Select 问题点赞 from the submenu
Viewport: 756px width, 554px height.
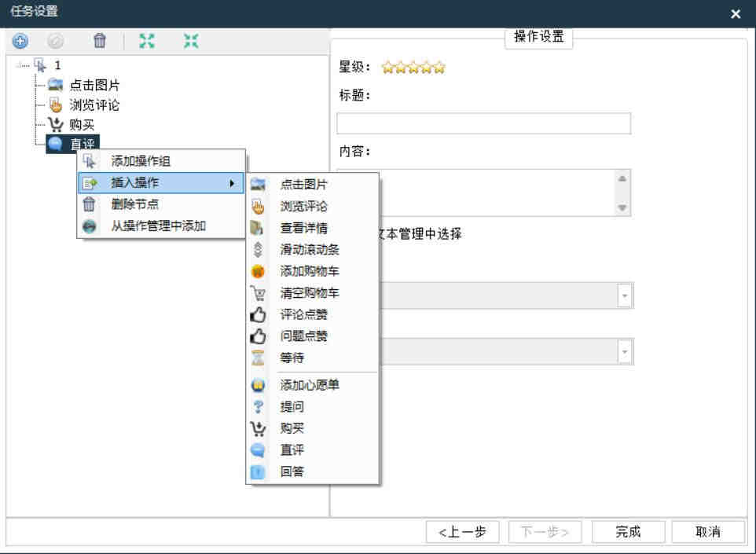click(313, 336)
